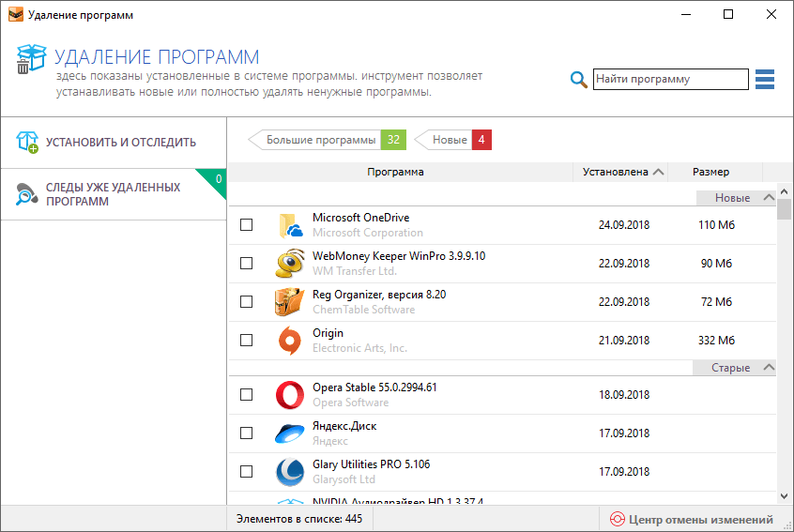Viewport: 794px width, 532px height.
Task: Open УСТАНОВИТЬ И ОТСЛЕДИТЬ section
Action: [114, 143]
